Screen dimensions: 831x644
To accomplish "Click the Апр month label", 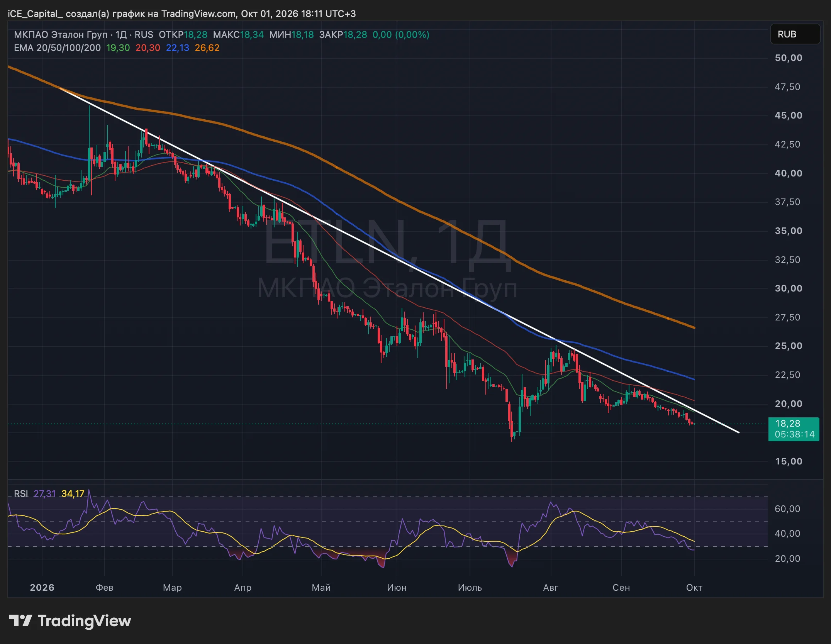I will 243,588.
